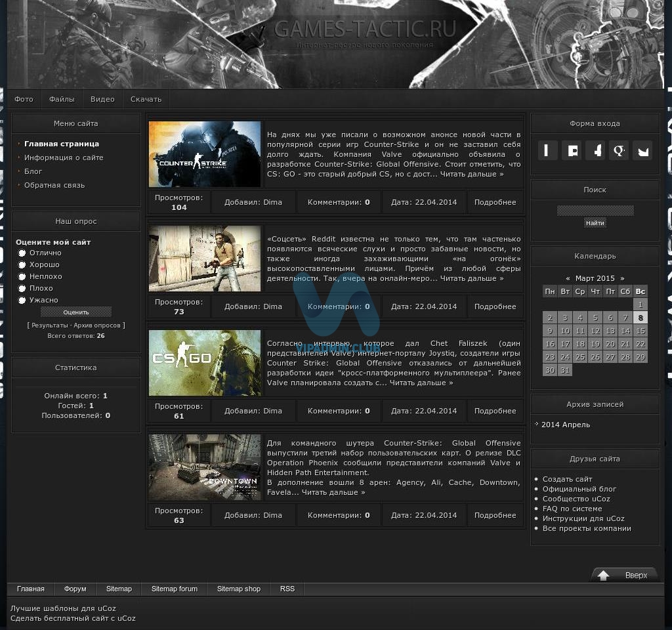Sign in with the Google icon
The height and width of the screenshot is (630, 672).
[619, 150]
